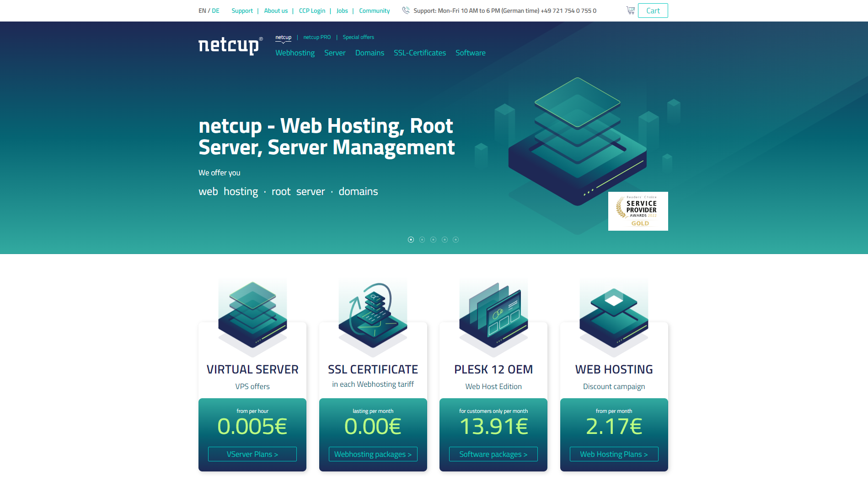This screenshot has width=868, height=498.
Task: Click the WEB HOSTING card title
Action: pos(614,369)
